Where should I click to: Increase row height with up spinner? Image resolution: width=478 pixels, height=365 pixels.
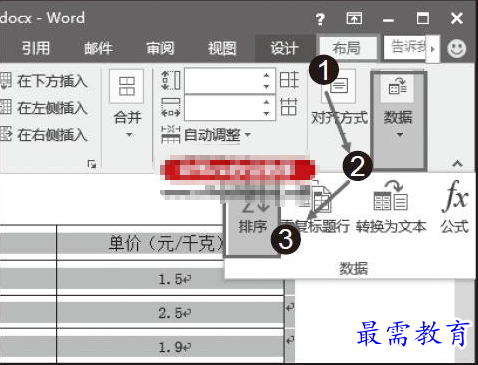(266, 75)
